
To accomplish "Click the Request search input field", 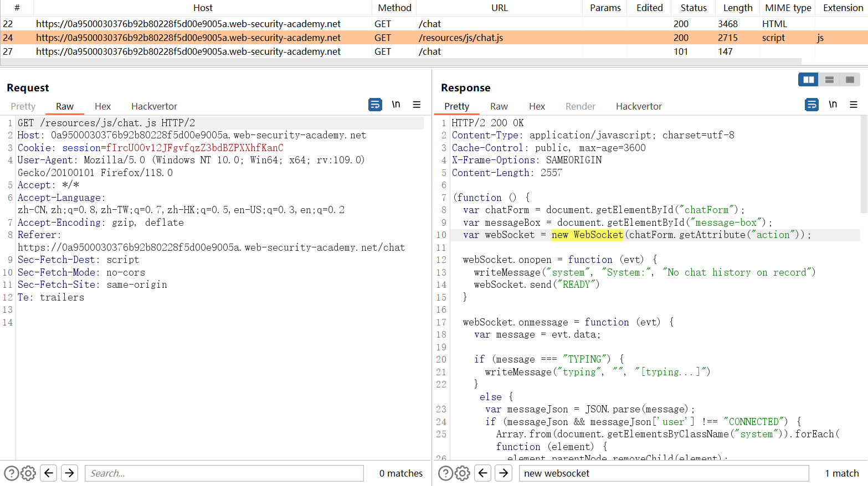I will click(x=224, y=473).
